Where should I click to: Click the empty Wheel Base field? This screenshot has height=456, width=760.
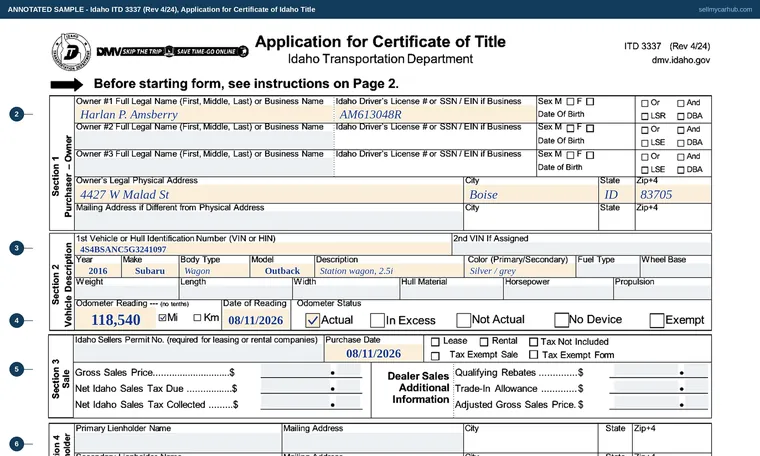676,270
